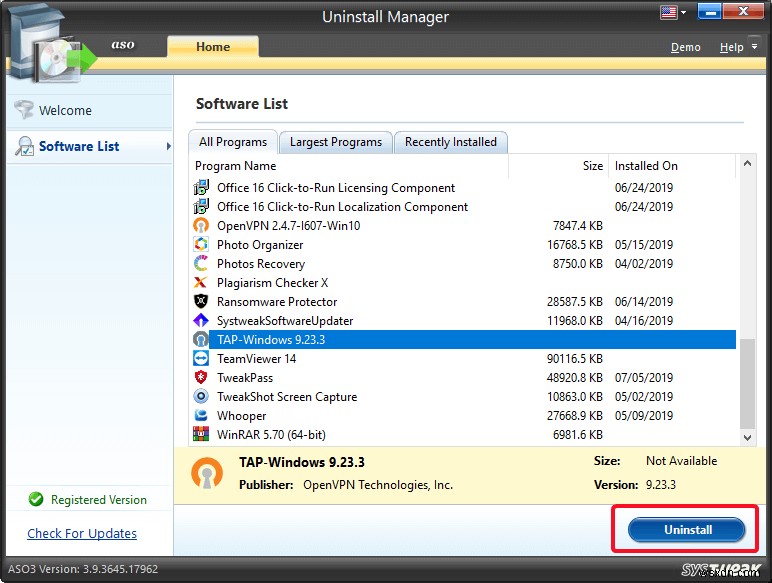Click the Registered Version label
This screenshot has width=772, height=583.
pyautogui.click(x=98, y=500)
